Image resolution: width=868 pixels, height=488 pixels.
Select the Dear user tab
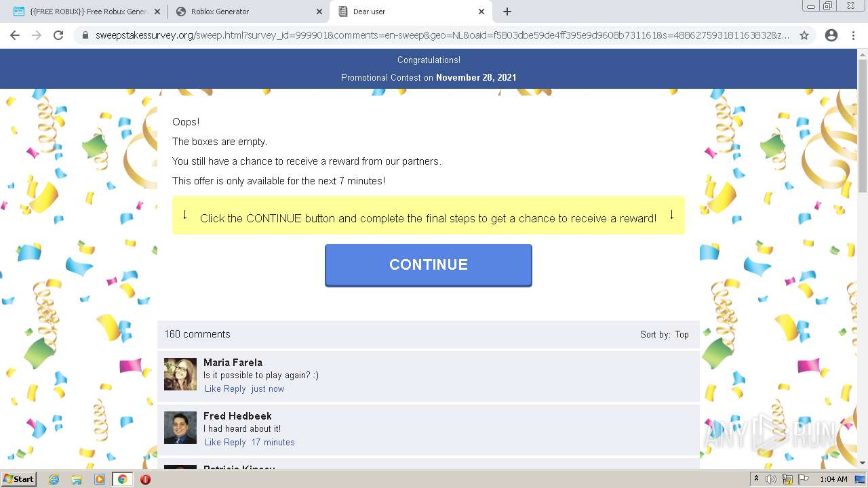(x=411, y=12)
